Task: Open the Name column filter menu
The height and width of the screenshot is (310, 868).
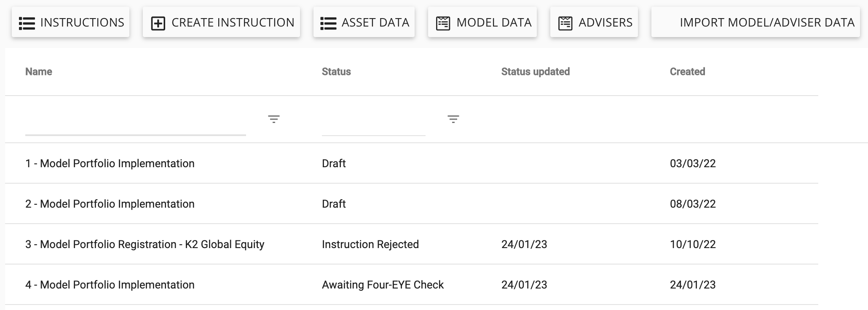Action: (274, 119)
